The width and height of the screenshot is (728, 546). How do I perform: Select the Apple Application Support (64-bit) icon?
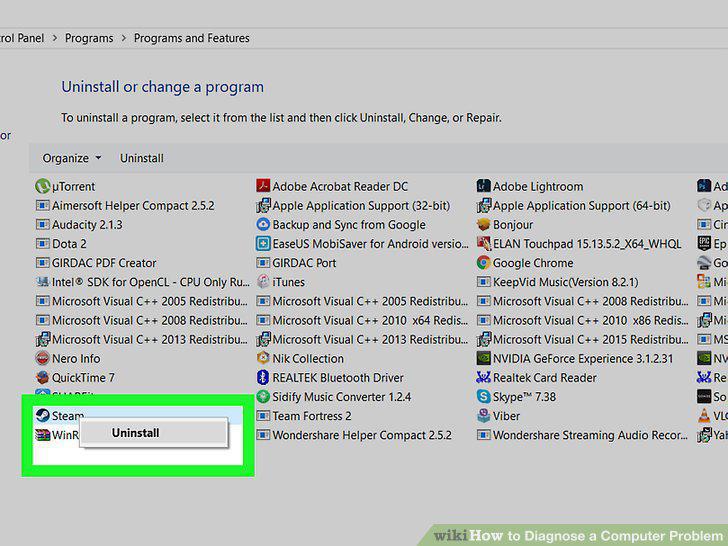click(483, 206)
